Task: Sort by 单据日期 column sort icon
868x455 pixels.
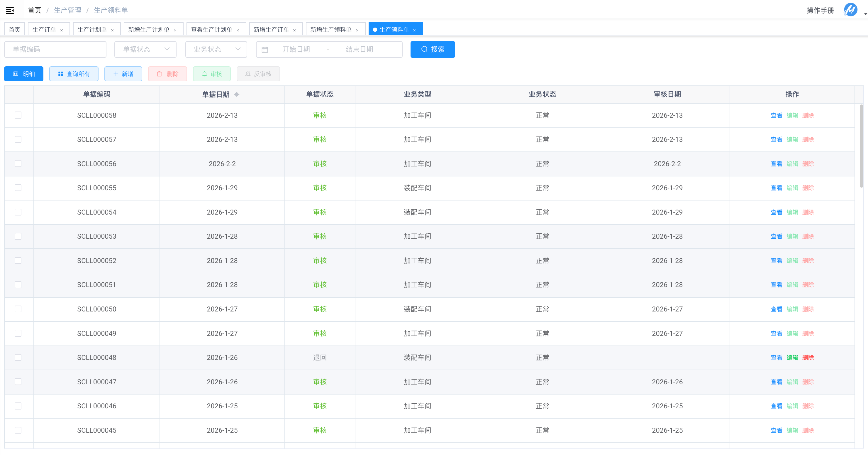Action: [237, 95]
